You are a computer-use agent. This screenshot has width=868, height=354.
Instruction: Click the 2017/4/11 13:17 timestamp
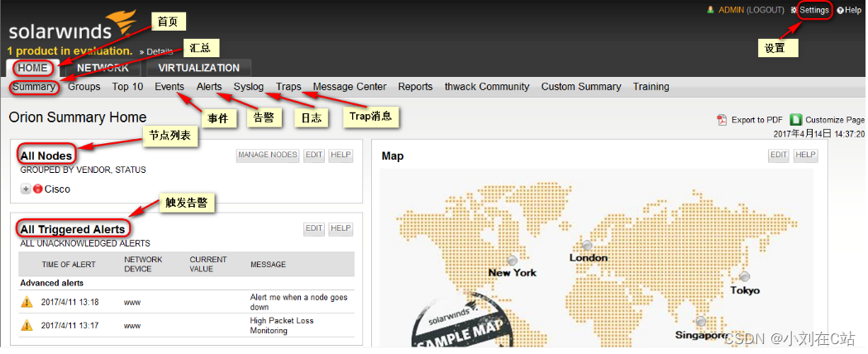(x=69, y=326)
